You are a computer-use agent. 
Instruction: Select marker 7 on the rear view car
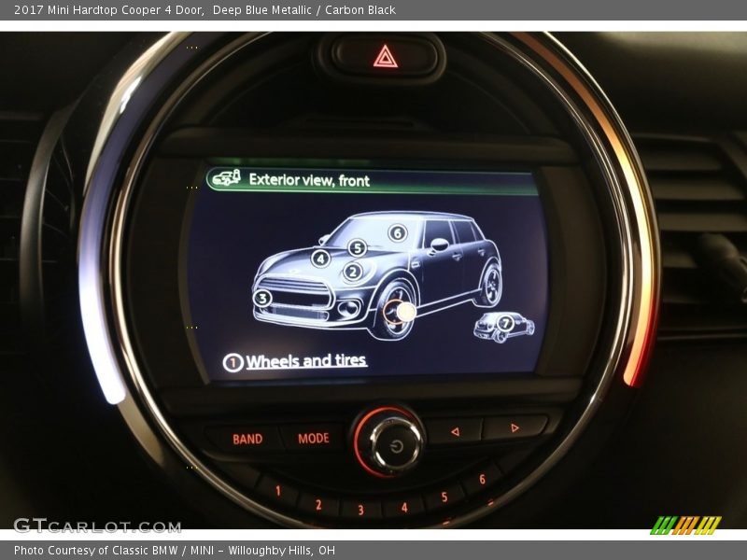point(505,323)
